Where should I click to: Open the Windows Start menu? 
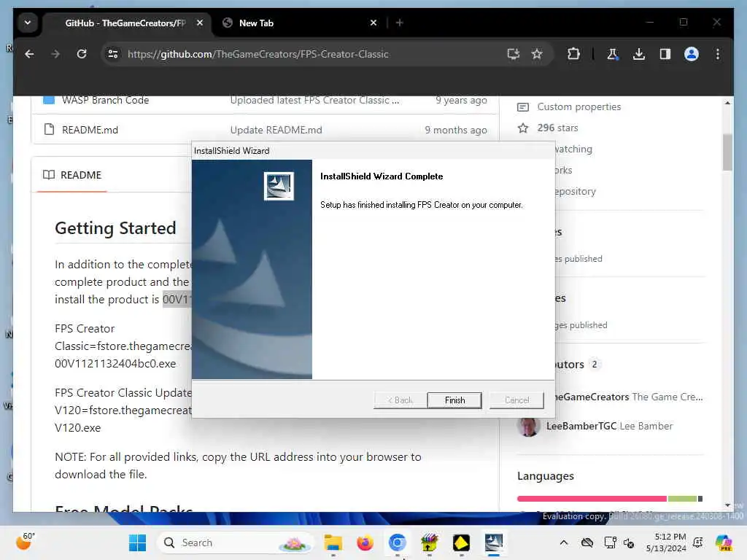click(x=138, y=542)
